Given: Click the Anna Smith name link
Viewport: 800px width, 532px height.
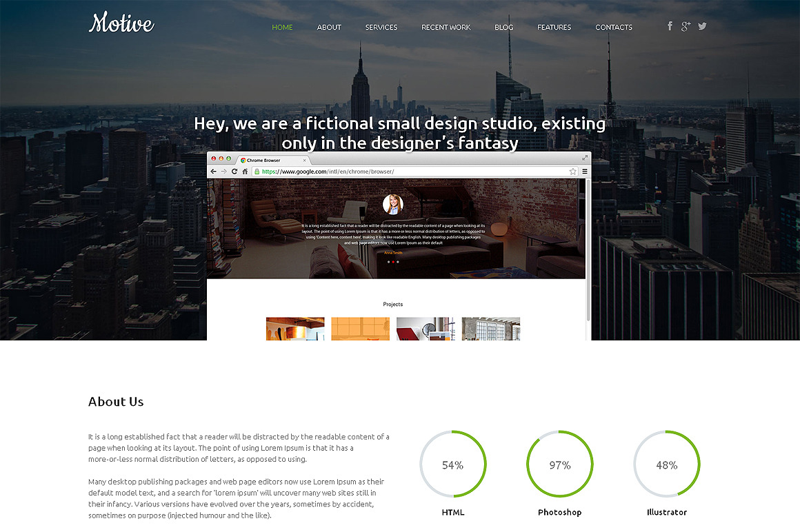Looking at the screenshot, I should (392, 253).
